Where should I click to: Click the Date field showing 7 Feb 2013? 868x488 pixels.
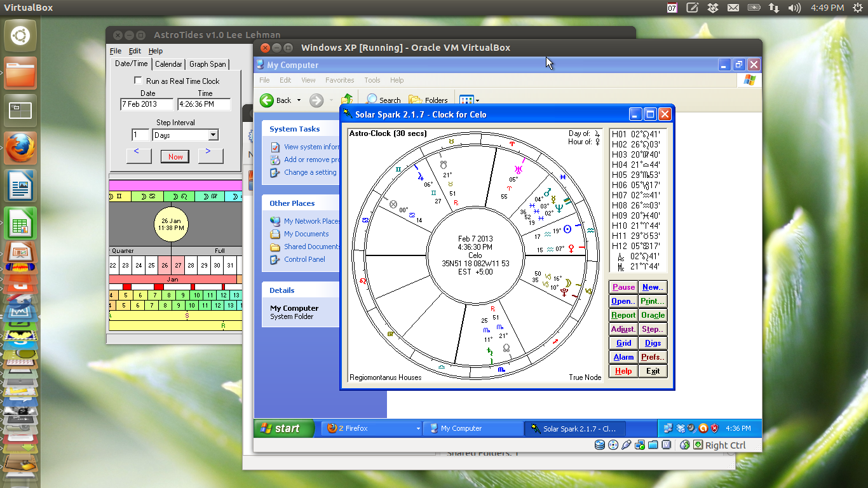pyautogui.click(x=146, y=104)
